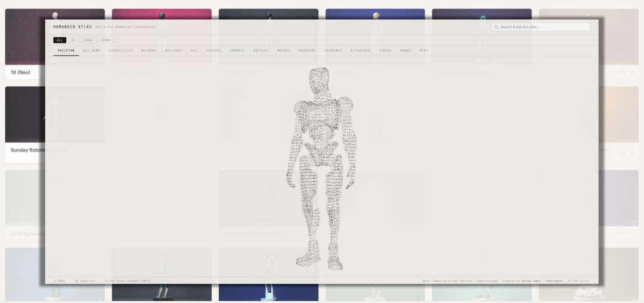644x303 pixels.
Task: Switch to the Skeleton tab
Action: pyautogui.click(x=66, y=51)
